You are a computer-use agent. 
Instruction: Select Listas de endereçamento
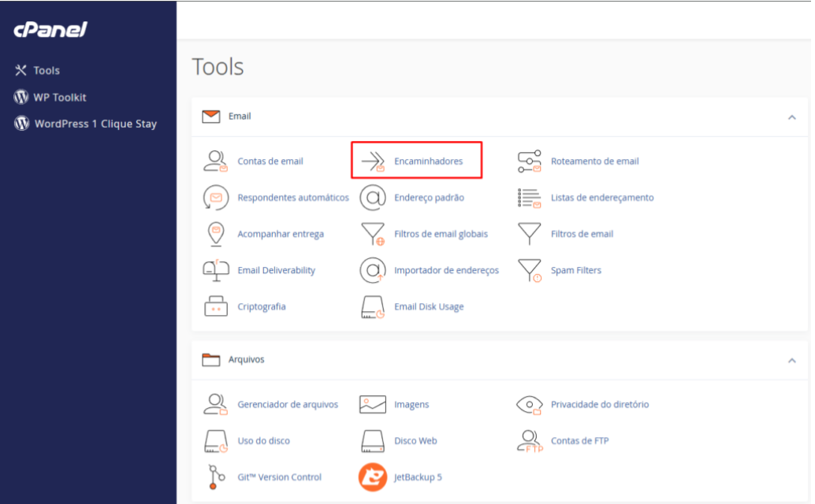pyautogui.click(x=605, y=198)
